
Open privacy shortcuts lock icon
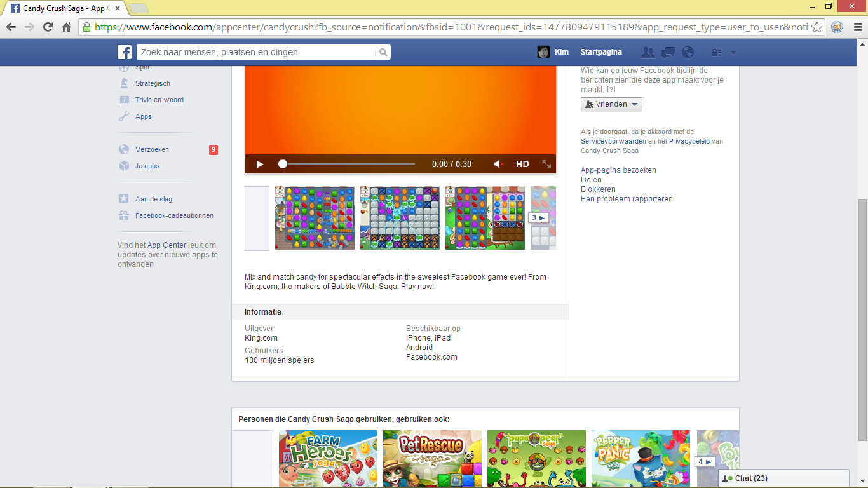point(716,52)
